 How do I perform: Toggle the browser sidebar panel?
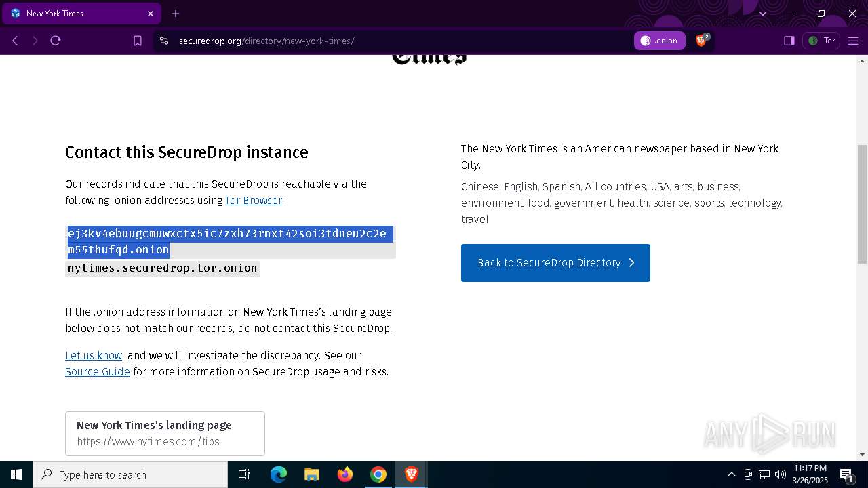[789, 41]
